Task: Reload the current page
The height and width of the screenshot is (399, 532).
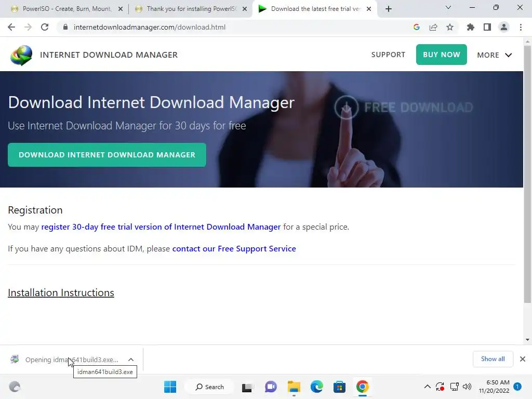Action: point(45,27)
